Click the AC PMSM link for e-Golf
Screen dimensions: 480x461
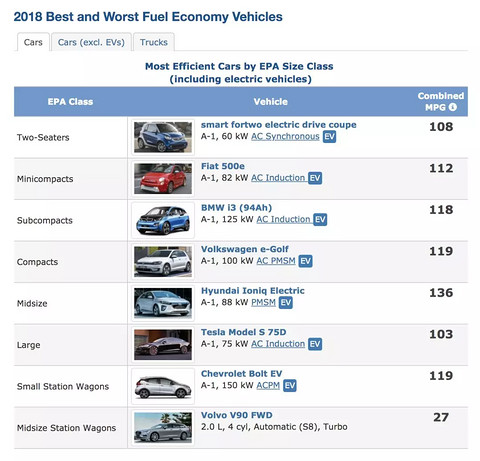[x=276, y=261]
